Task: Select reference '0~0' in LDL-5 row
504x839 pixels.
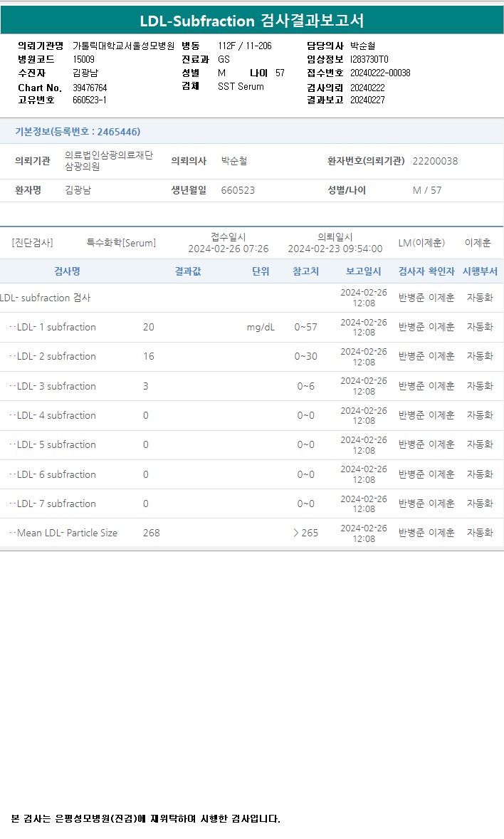Action: pos(305,444)
